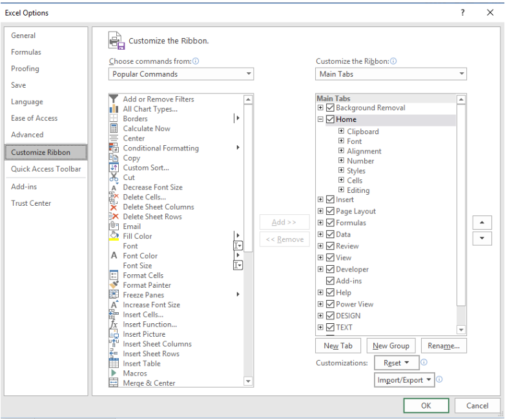Image resolution: width=505 pixels, height=420 pixels.
Task: Select the Macros play icon
Action: (114, 373)
